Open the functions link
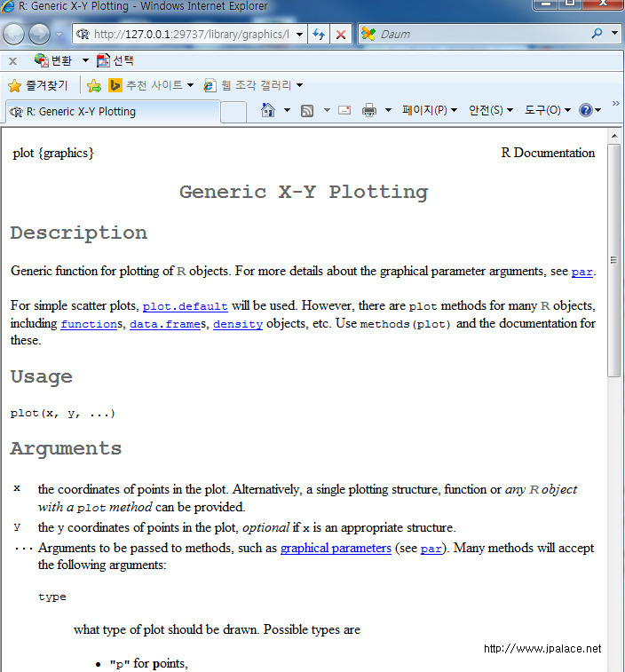The height and width of the screenshot is (672, 625). coord(89,324)
